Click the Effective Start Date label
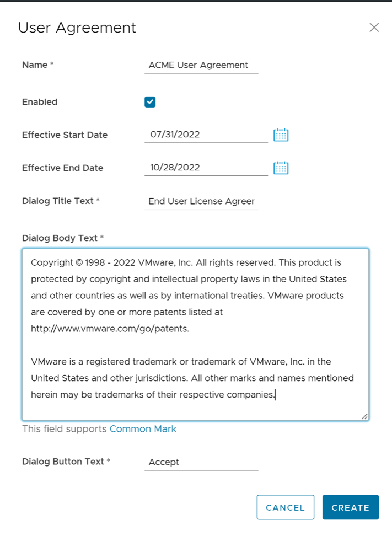The height and width of the screenshot is (536, 392). tap(65, 135)
